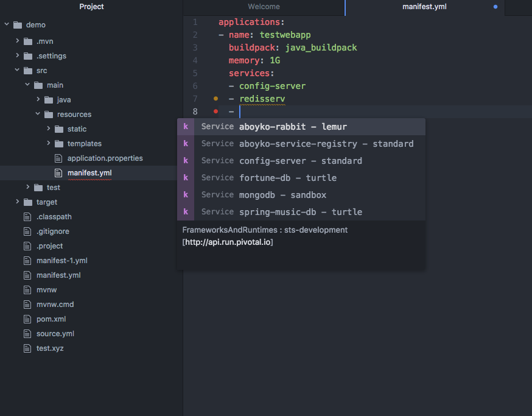This screenshot has height=416, width=532.
Task: Click the test.xyz file icon
Action: (27, 348)
